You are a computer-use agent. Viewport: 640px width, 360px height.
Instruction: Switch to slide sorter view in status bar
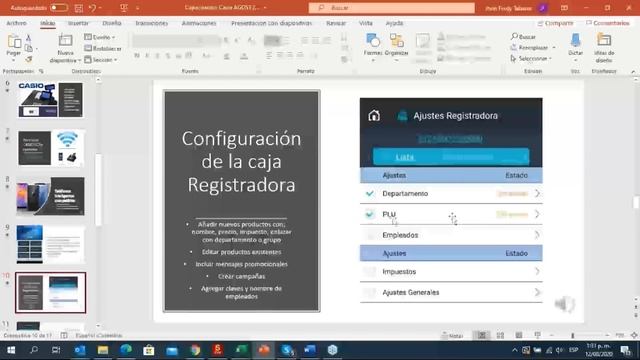tap(500, 336)
